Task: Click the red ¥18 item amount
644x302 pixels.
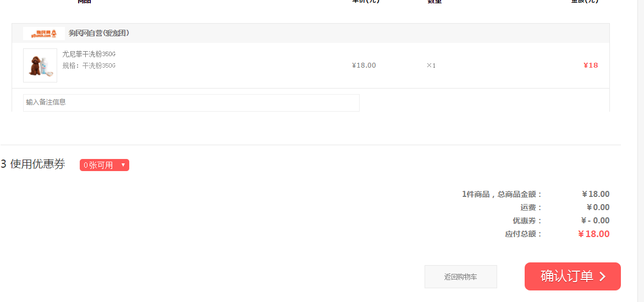Action: coord(591,65)
